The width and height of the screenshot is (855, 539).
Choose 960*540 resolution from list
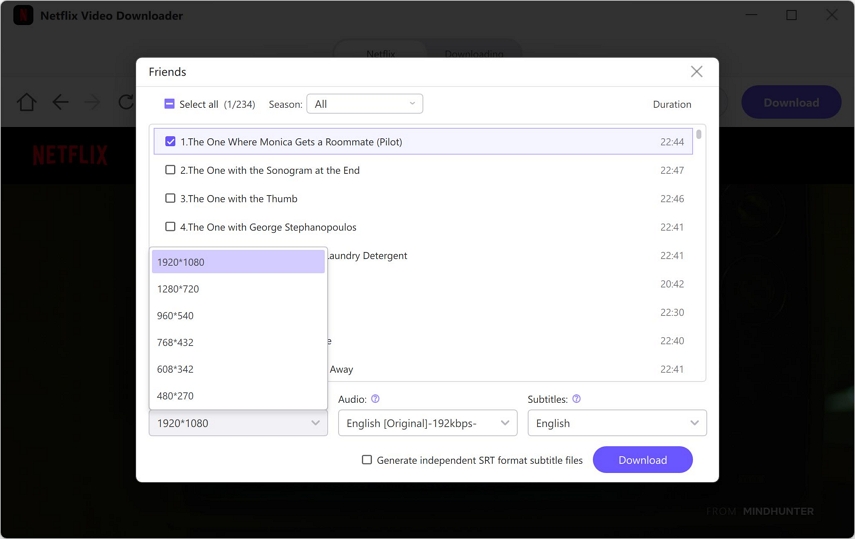[x=238, y=315]
